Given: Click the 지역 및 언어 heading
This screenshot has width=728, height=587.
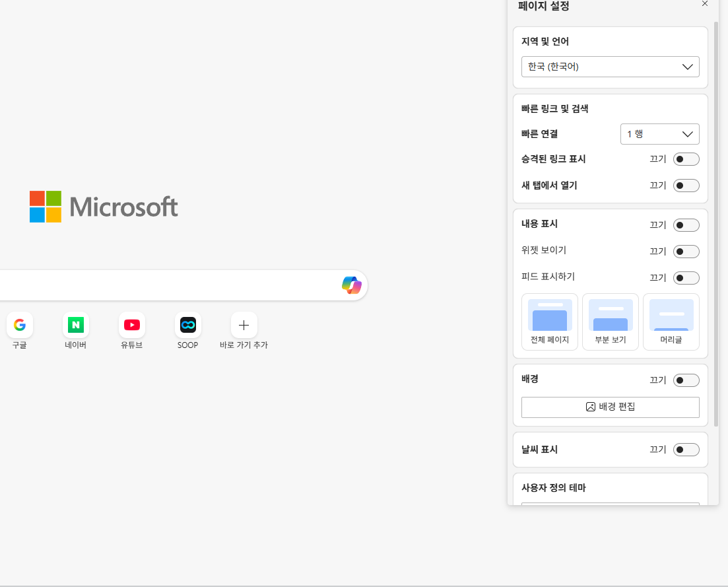Looking at the screenshot, I should 545,42.
